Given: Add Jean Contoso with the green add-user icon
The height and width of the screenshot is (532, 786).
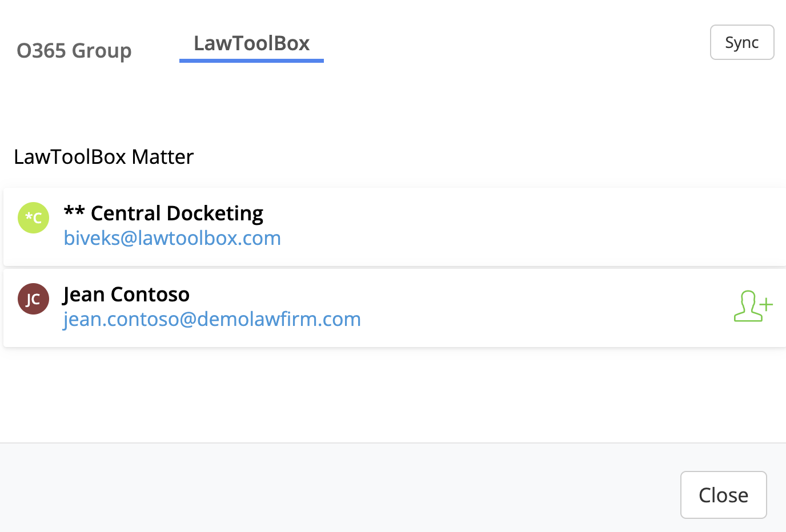Looking at the screenshot, I should coord(753,307).
